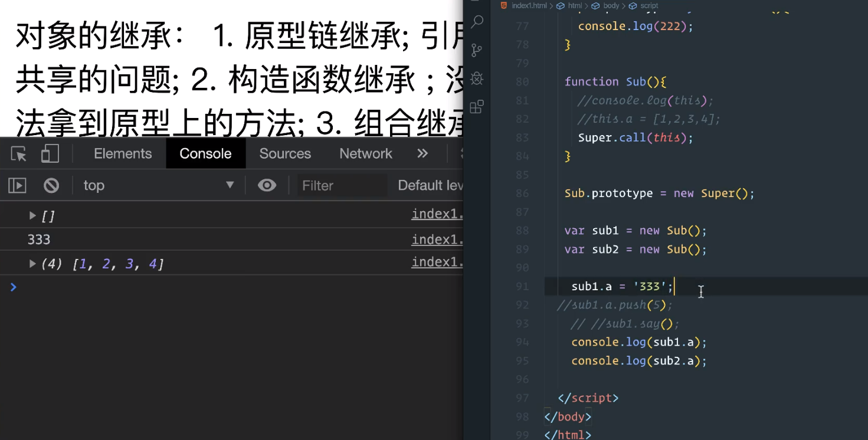The height and width of the screenshot is (440, 868).
Task: Open the top context dropdown
Action: tap(158, 186)
